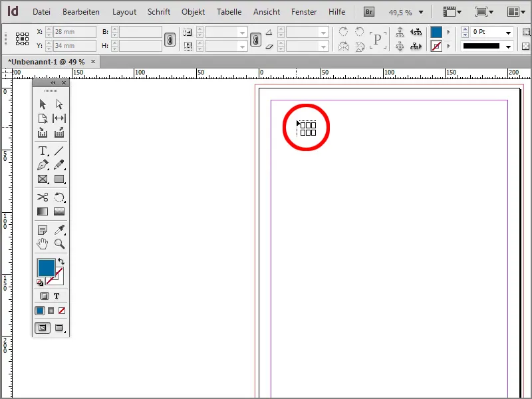The width and height of the screenshot is (532, 399).
Task: Switch to Normal view mode
Action: [x=42, y=328]
